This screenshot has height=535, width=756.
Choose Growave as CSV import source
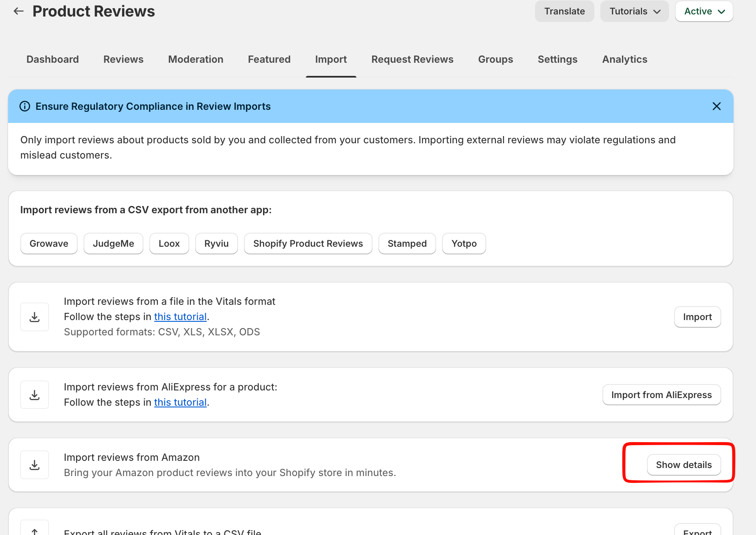(x=49, y=244)
